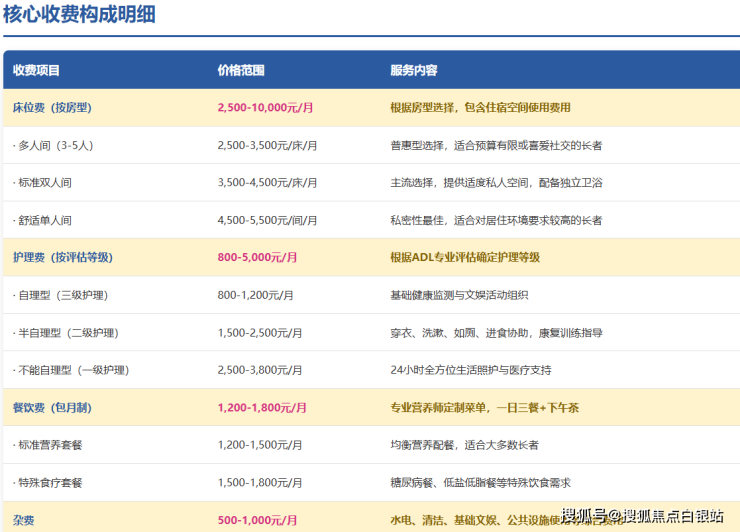The height and width of the screenshot is (532, 740).
Task: Click the 护理费（按评估等级） category label
Action: [63, 257]
